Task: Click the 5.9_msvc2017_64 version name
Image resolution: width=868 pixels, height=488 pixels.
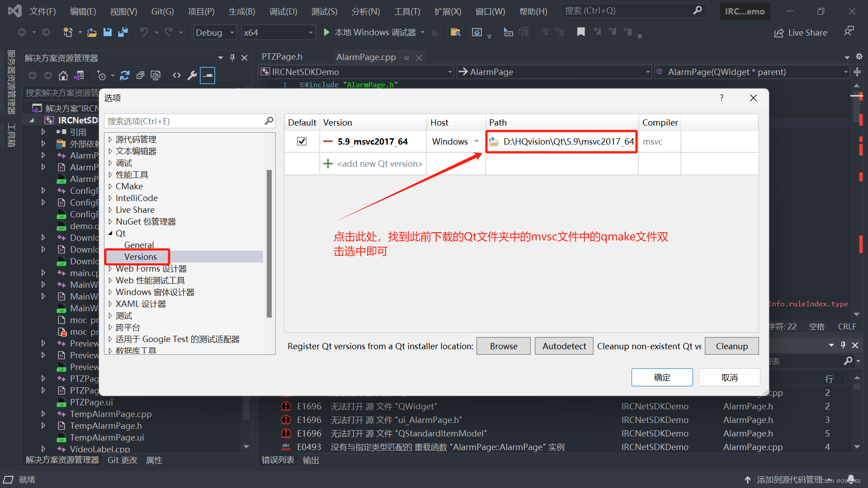Action: click(x=373, y=141)
